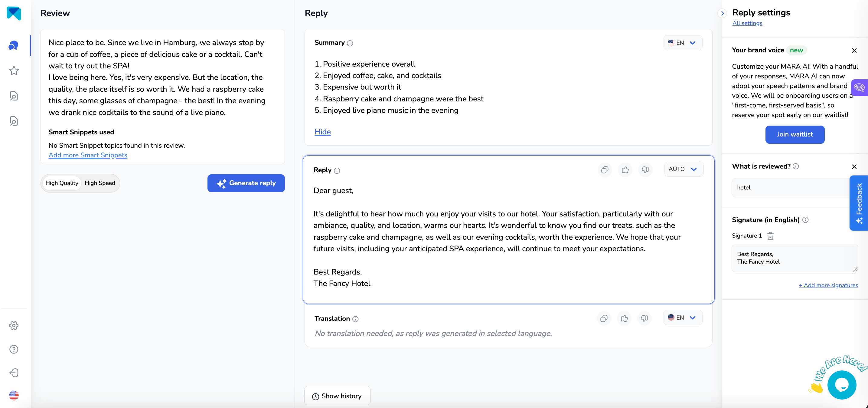
Task: Like the translation with thumbs up
Action: coord(624,318)
